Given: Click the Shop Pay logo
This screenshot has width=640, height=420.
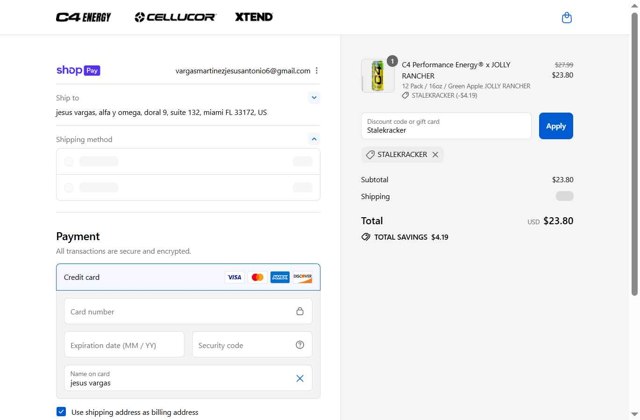Looking at the screenshot, I should pos(78,70).
